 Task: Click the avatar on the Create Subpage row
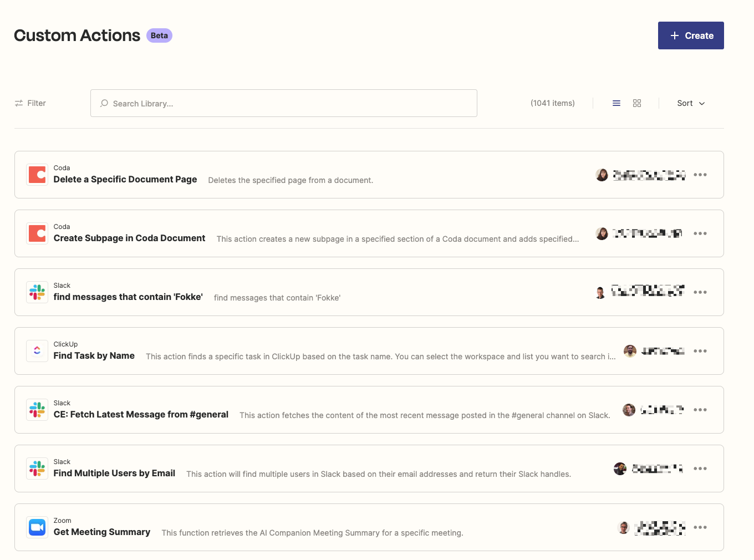click(602, 233)
